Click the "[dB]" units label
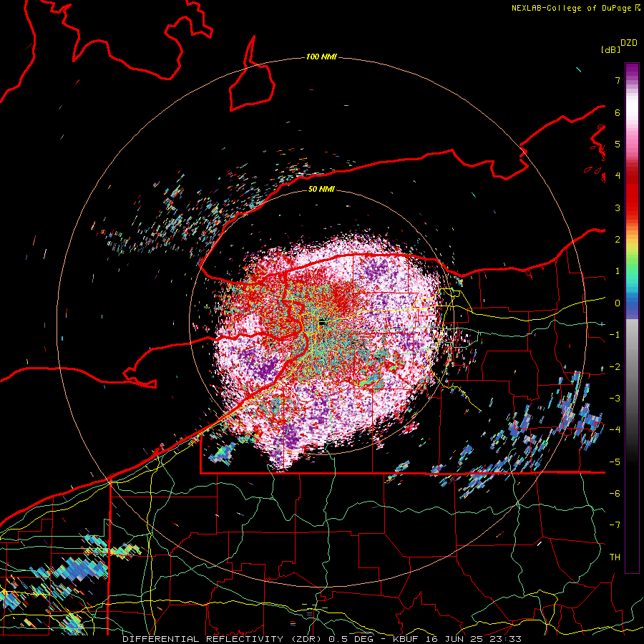Image resolution: width=644 pixels, height=644 pixels. click(x=611, y=49)
